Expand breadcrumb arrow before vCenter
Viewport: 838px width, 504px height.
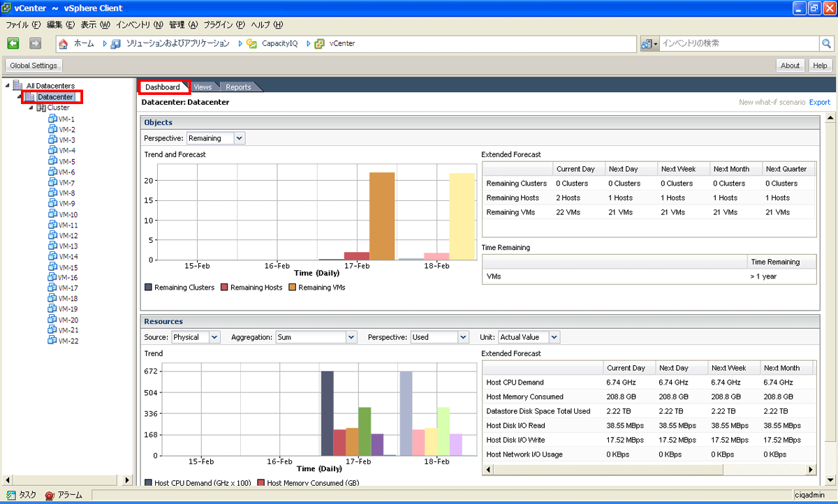click(x=307, y=43)
